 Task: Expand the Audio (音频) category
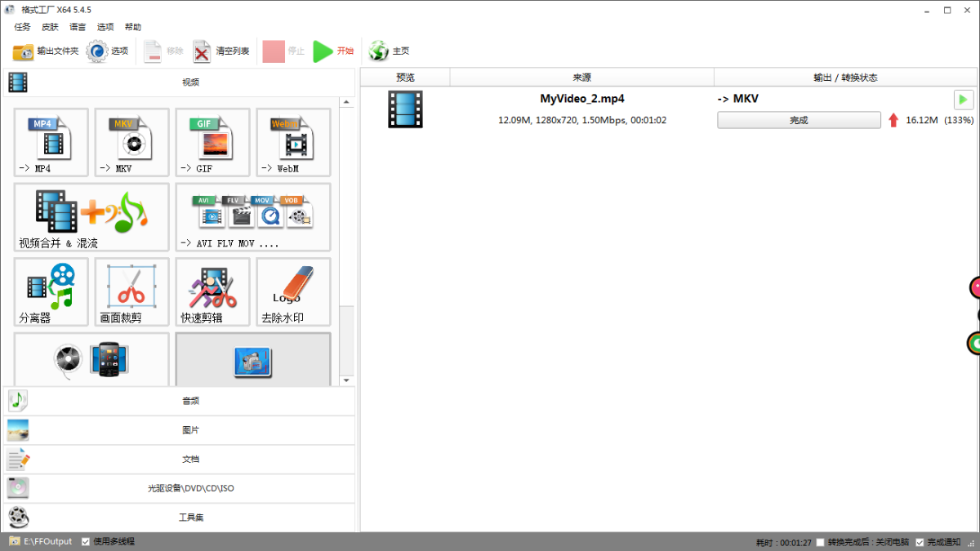[x=179, y=401]
